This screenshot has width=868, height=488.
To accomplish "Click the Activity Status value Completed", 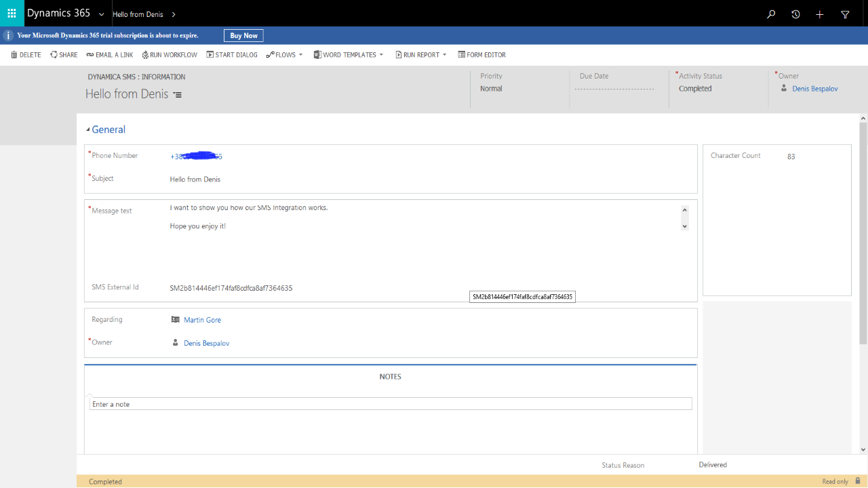I will (x=695, y=89).
